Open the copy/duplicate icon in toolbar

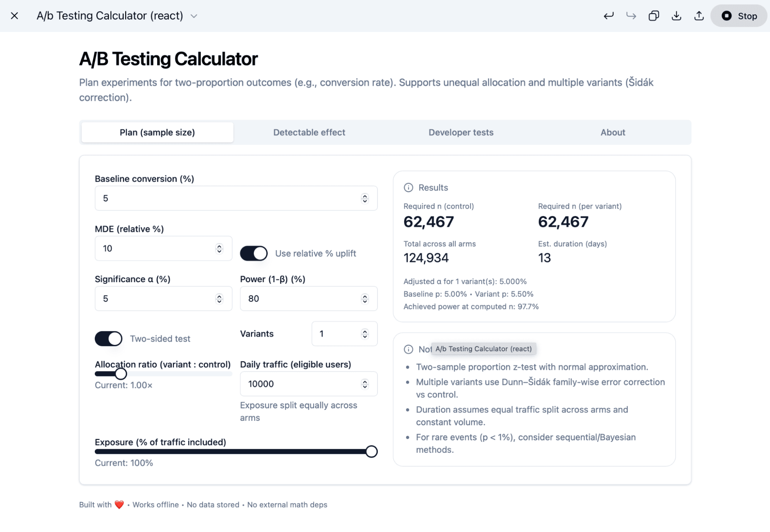coord(654,16)
